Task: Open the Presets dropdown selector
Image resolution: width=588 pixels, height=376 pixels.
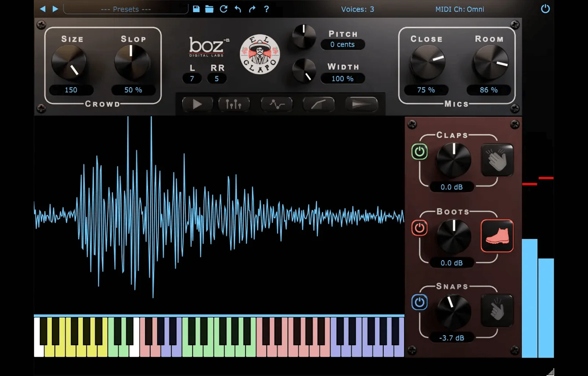Action: pos(126,9)
